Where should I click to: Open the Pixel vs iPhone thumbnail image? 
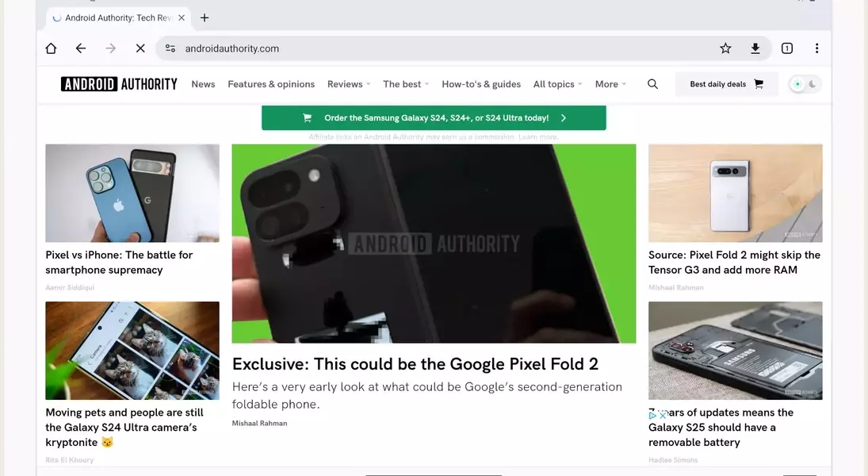pos(132,194)
